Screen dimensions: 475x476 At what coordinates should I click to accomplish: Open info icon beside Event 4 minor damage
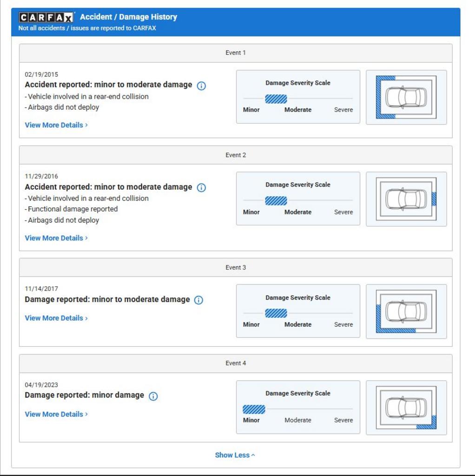pos(153,396)
